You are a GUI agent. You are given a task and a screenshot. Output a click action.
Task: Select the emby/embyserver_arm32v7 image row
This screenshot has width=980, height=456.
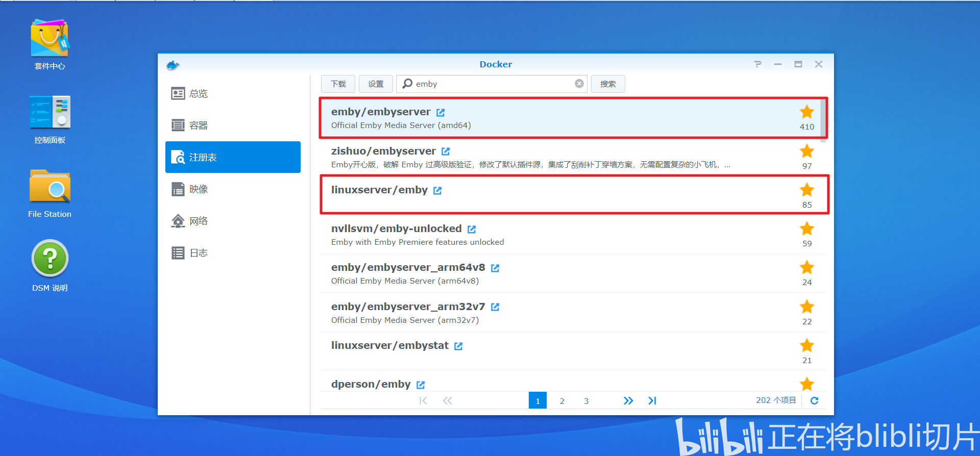point(573,313)
